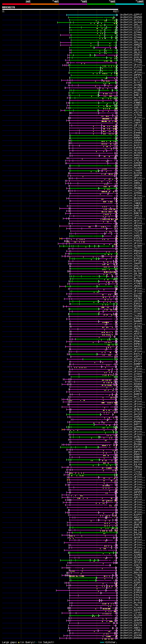Image resolution: width=146 pixels, height=644 pixels.
Task: Open hit UniRef100_Q9SL23
Action: click(131, 25)
